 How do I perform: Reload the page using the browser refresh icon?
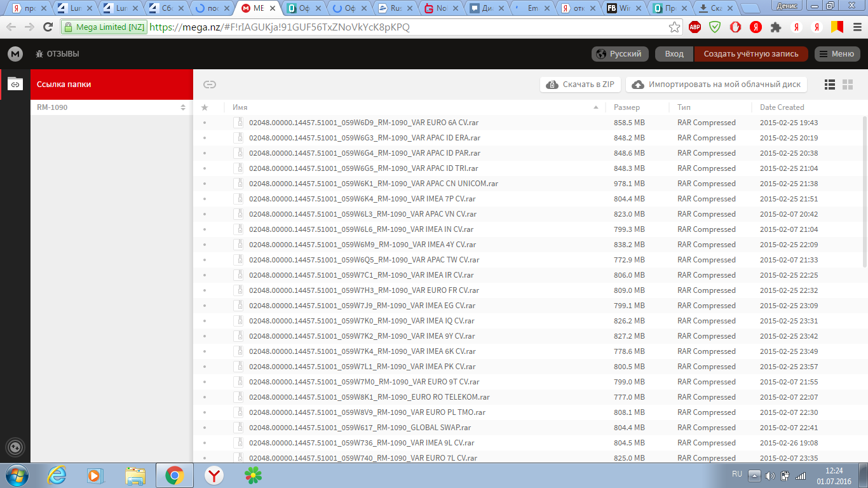48,27
